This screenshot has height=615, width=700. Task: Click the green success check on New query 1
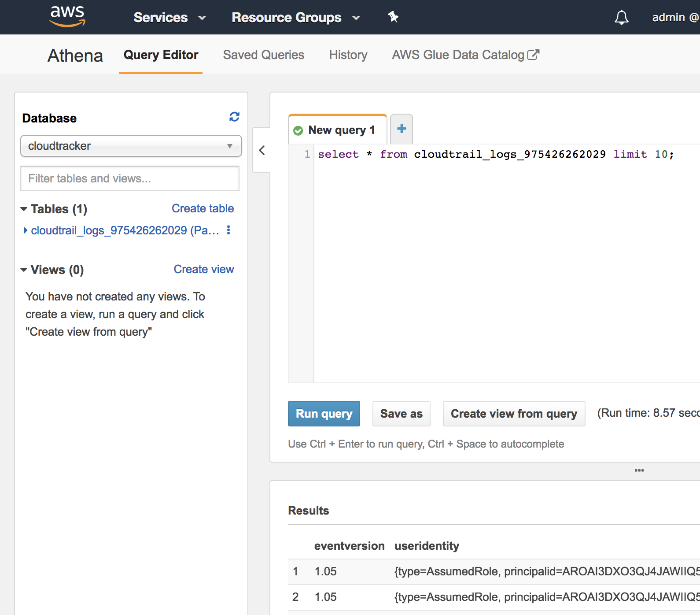(x=298, y=131)
